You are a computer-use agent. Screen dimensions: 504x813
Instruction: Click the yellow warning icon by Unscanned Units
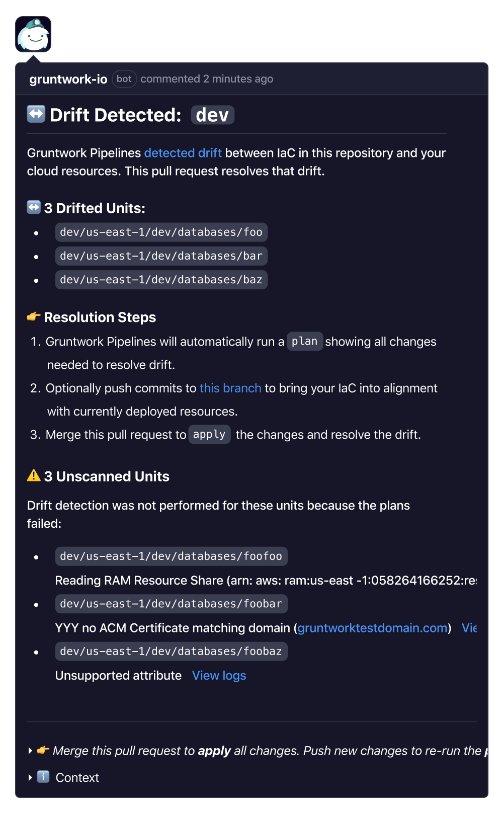point(34,475)
